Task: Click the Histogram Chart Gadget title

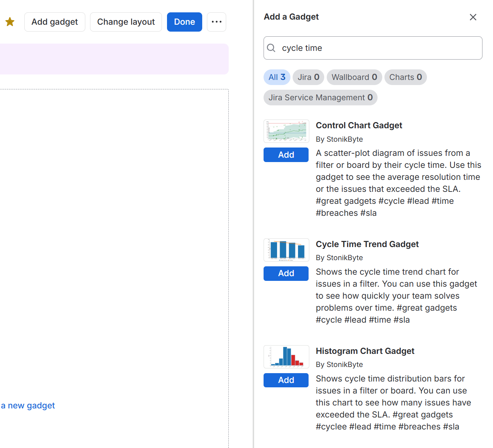Action: [x=365, y=351]
